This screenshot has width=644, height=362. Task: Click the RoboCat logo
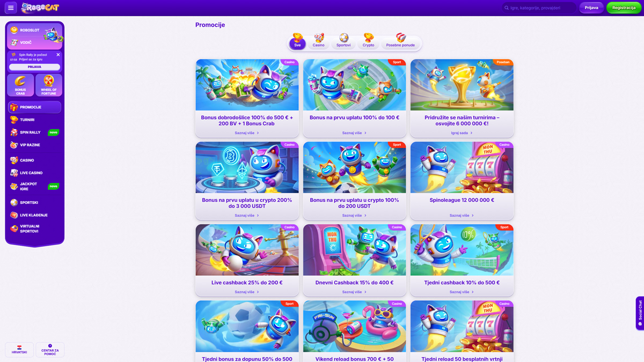point(40,8)
